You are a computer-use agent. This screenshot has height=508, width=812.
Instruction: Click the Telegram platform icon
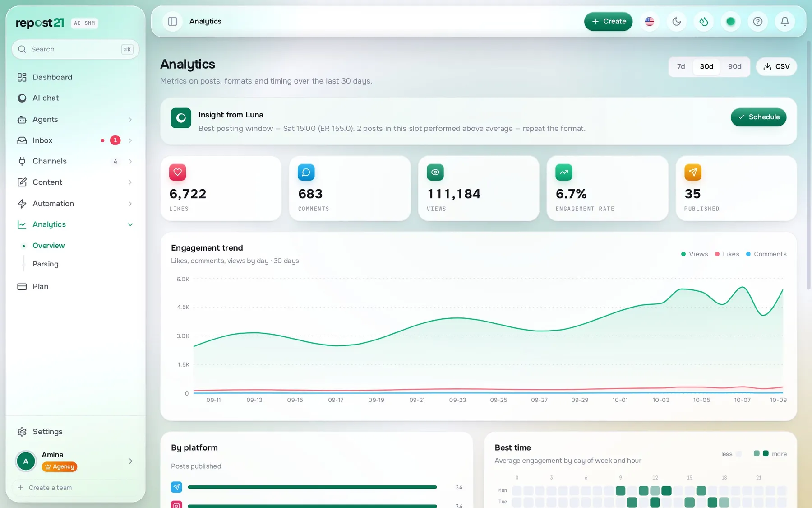[x=176, y=487]
